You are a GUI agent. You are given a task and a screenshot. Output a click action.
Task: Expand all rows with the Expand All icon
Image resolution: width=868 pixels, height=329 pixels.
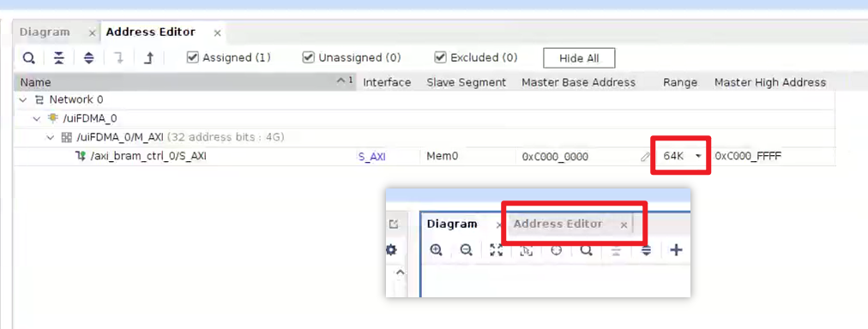click(88, 57)
